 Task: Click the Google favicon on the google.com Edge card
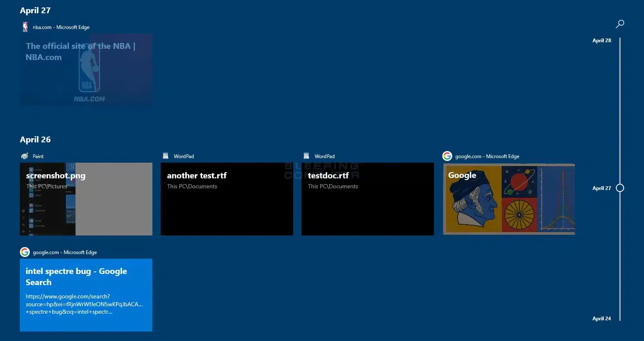447,156
